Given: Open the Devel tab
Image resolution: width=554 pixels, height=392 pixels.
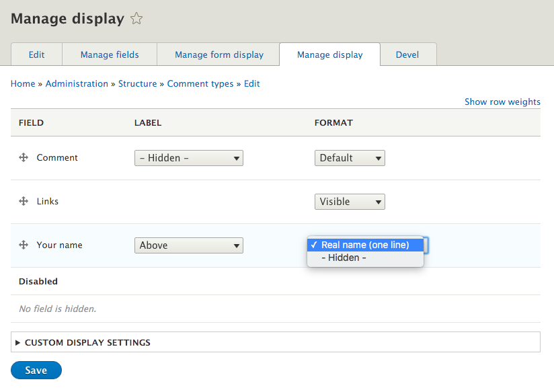Looking at the screenshot, I should [x=407, y=54].
